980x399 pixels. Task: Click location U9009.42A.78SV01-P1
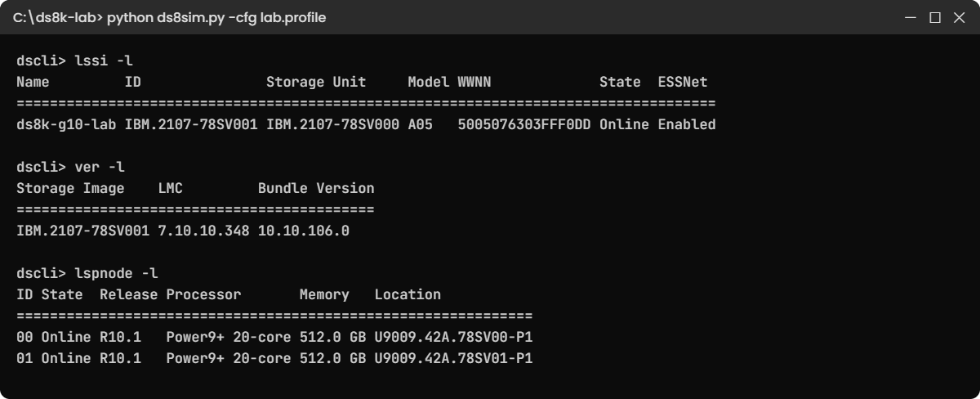[x=453, y=358]
